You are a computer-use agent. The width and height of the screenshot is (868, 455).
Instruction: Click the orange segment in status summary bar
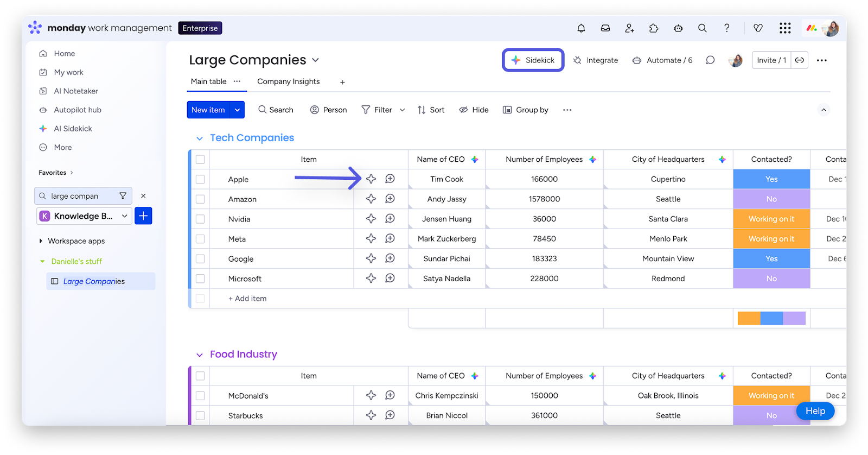point(749,318)
